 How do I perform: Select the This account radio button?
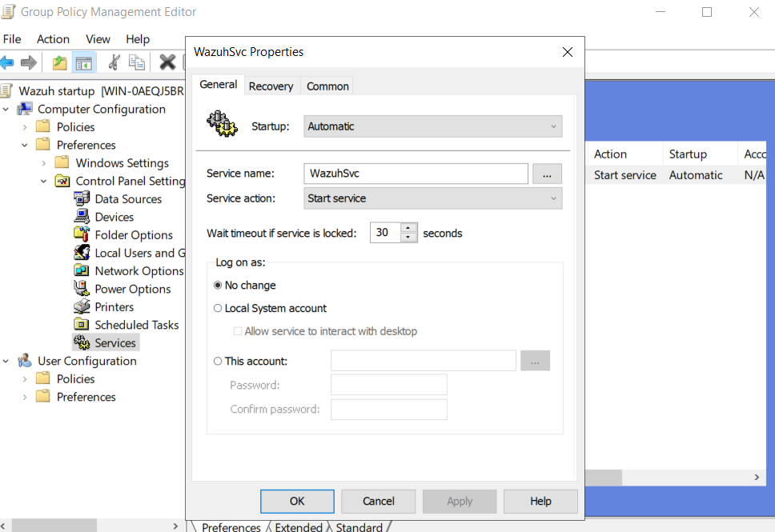tap(217, 361)
